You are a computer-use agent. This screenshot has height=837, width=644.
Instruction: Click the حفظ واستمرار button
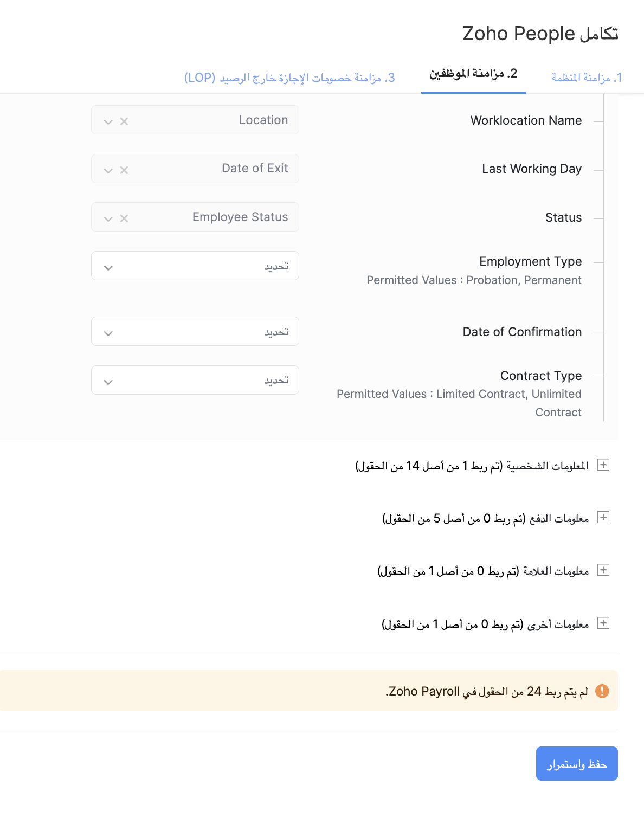click(577, 764)
